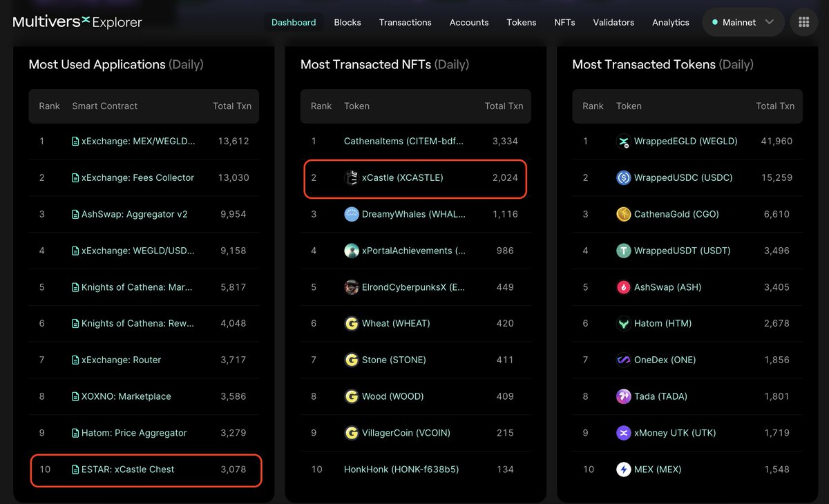Click the Tada token icon
The image size is (829, 504).
point(623,397)
